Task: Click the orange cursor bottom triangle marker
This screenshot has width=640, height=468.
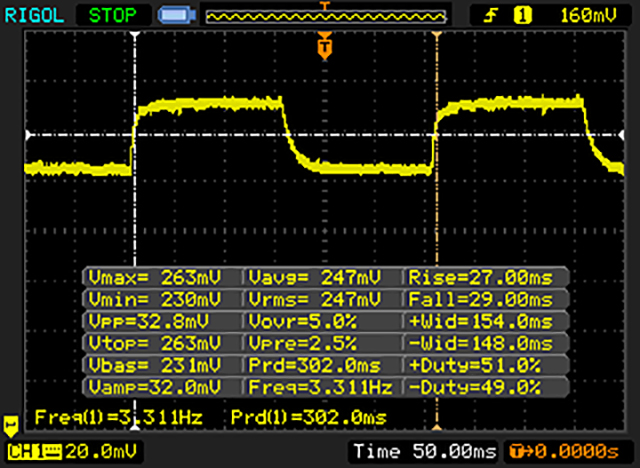Action: (x=437, y=427)
